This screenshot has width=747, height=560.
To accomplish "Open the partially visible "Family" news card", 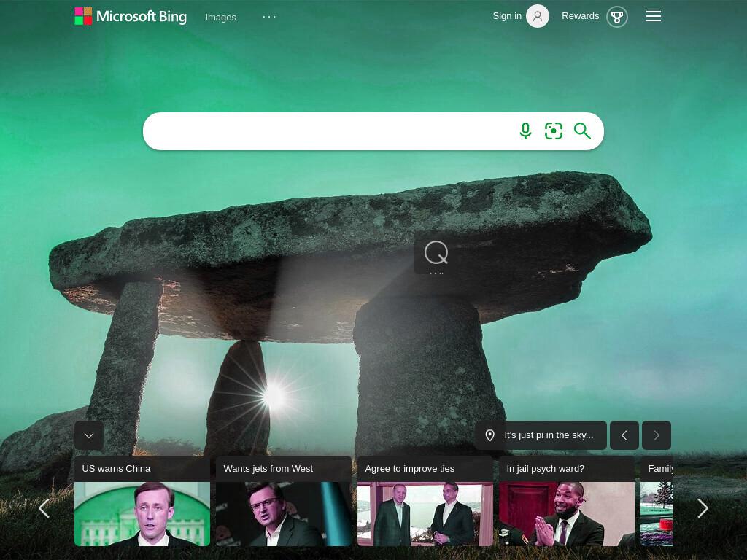I will (x=657, y=501).
